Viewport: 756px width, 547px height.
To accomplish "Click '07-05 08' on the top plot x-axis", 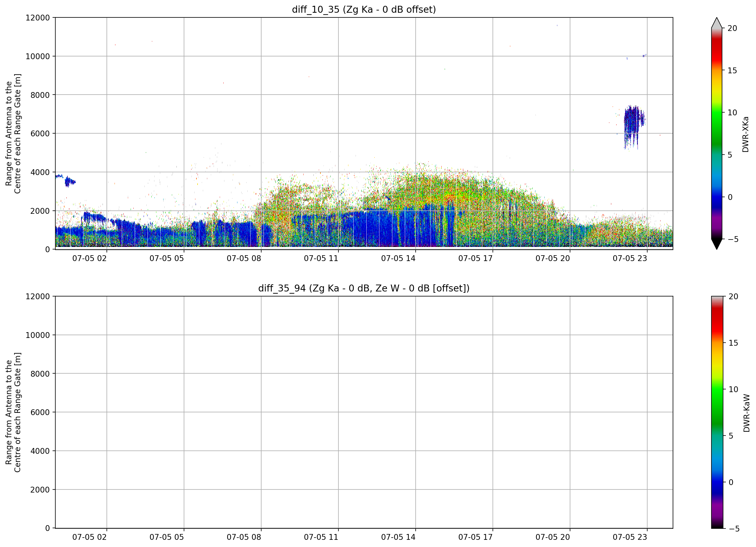I will 244,259.
